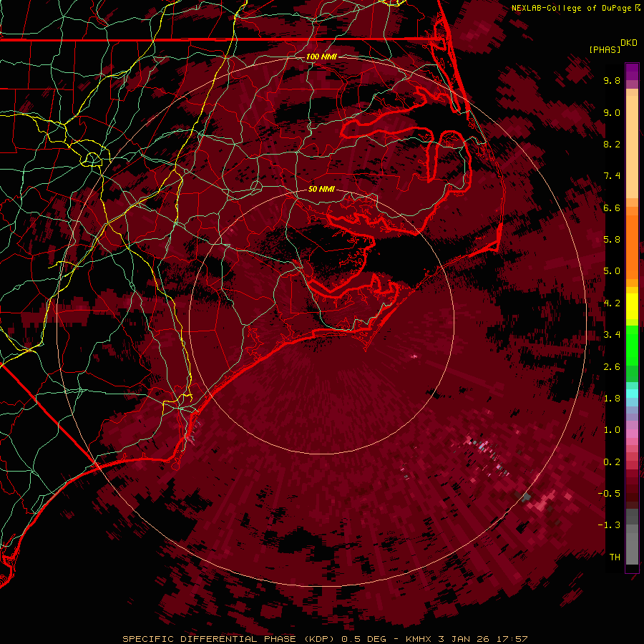The image size is (644, 644).
Task: Click the bright green segment of the color bar
Action: [632, 345]
